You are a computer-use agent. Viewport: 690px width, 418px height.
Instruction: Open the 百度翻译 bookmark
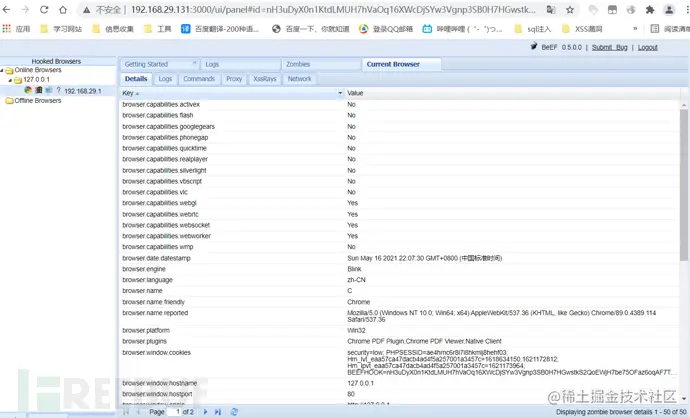220,29
